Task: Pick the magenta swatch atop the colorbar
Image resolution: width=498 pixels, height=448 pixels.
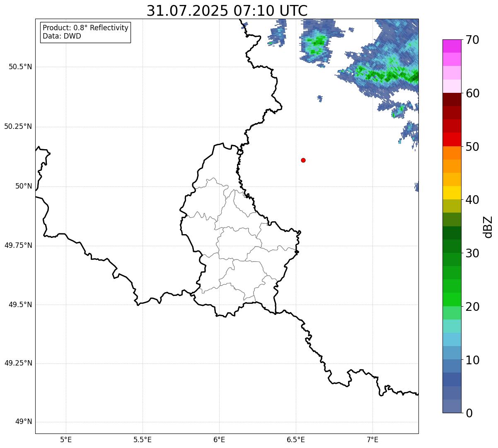Action: (452, 46)
